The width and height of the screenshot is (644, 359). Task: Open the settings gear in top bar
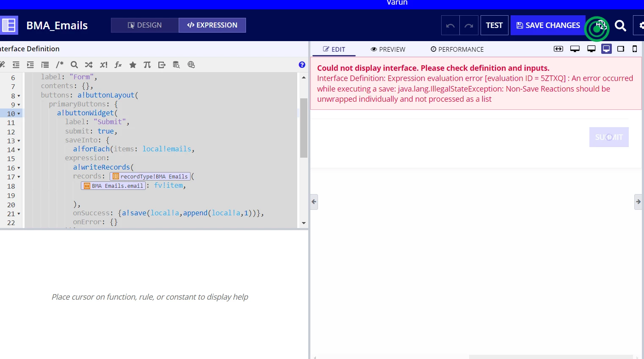click(641, 25)
